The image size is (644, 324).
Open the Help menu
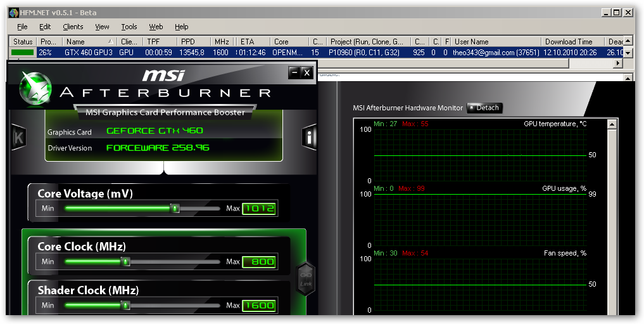pos(181,27)
